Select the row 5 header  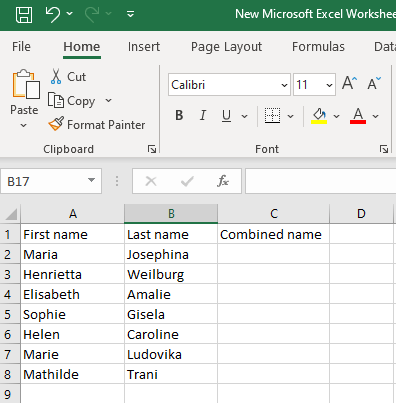point(10,315)
